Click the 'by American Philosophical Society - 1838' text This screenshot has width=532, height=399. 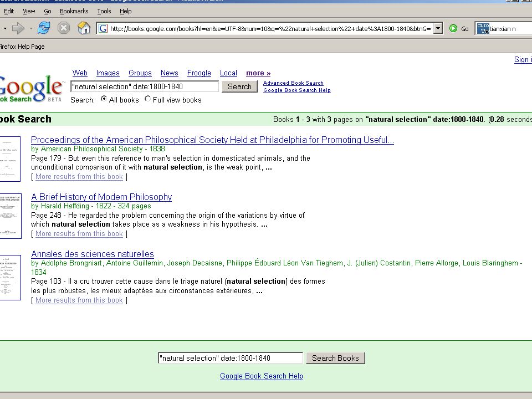point(98,149)
